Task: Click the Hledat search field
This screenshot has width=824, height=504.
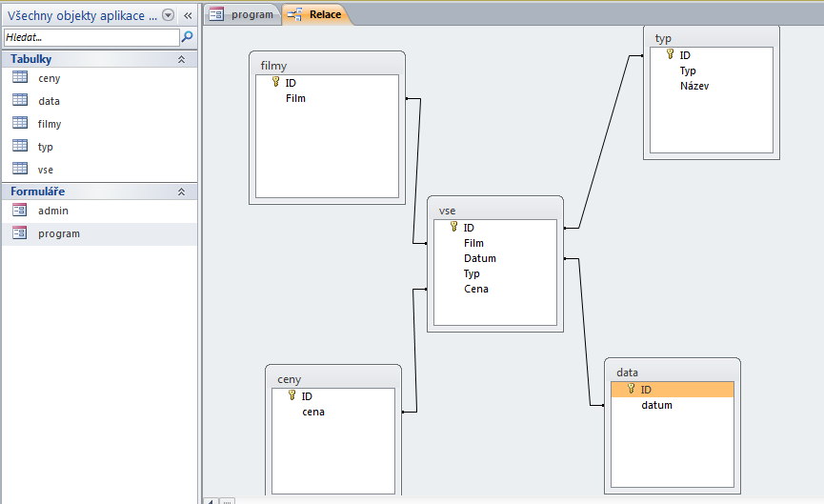Action: click(x=90, y=37)
